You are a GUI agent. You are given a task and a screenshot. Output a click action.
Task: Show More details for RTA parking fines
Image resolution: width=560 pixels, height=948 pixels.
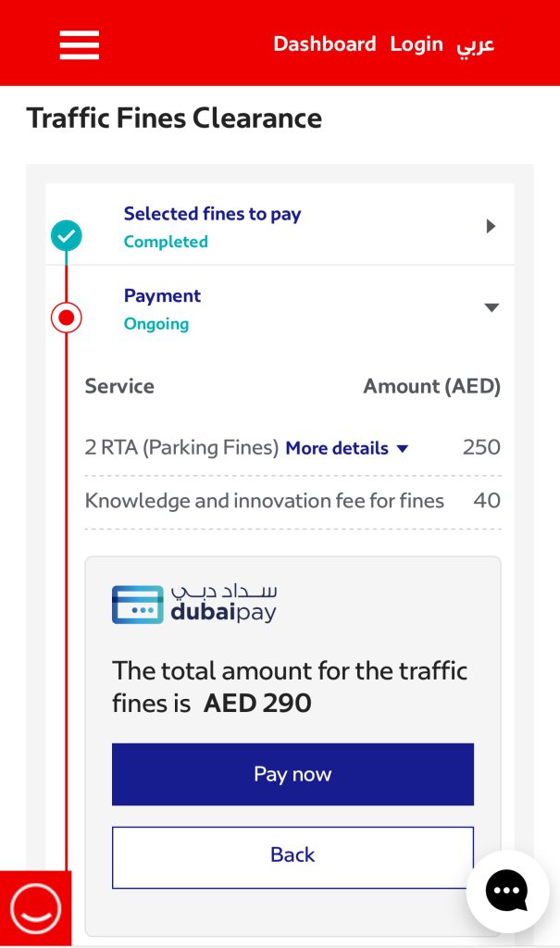[x=346, y=448]
